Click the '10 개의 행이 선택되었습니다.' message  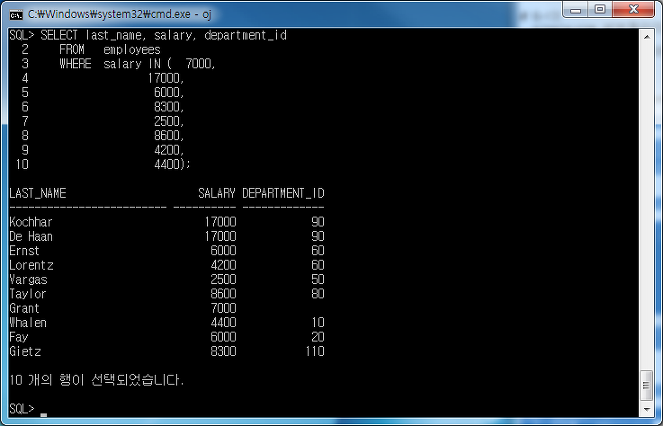coord(97,380)
